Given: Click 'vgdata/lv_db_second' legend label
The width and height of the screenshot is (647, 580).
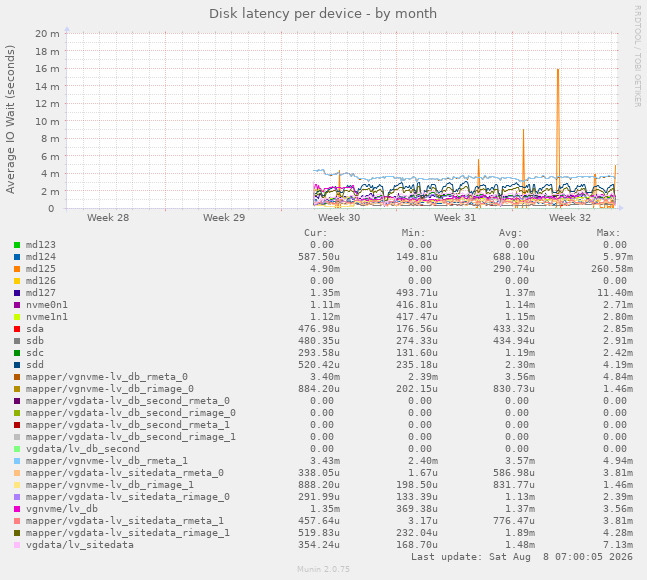Looking at the screenshot, I should (x=83, y=449).
